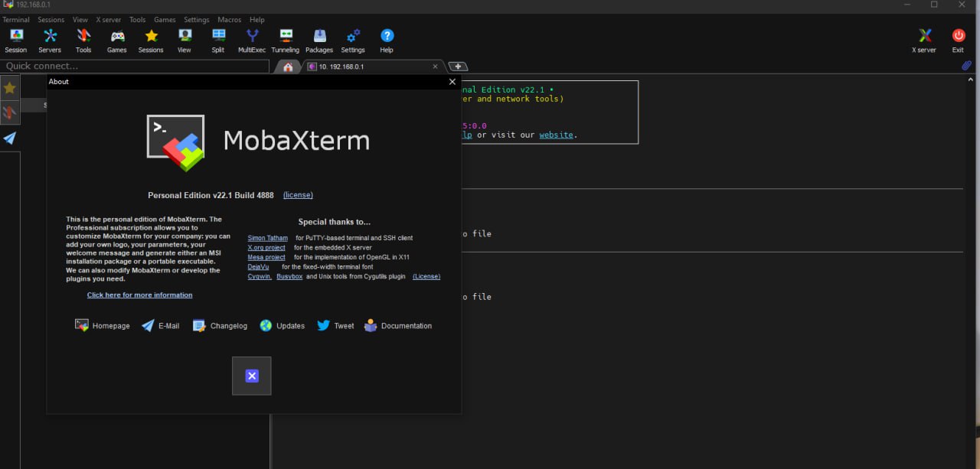
Task: Click the 'Personal Edition v22.1 Build 4888' text
Action: click(210, 195)
